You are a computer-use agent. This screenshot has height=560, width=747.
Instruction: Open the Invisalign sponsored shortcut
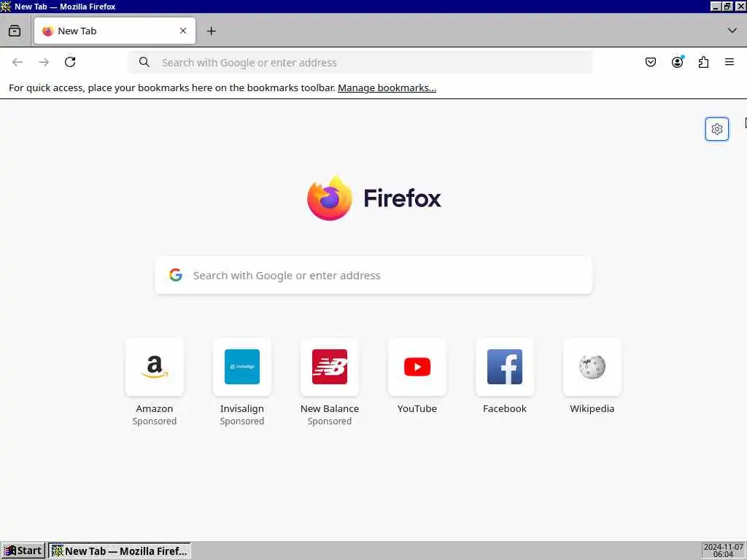242,367
